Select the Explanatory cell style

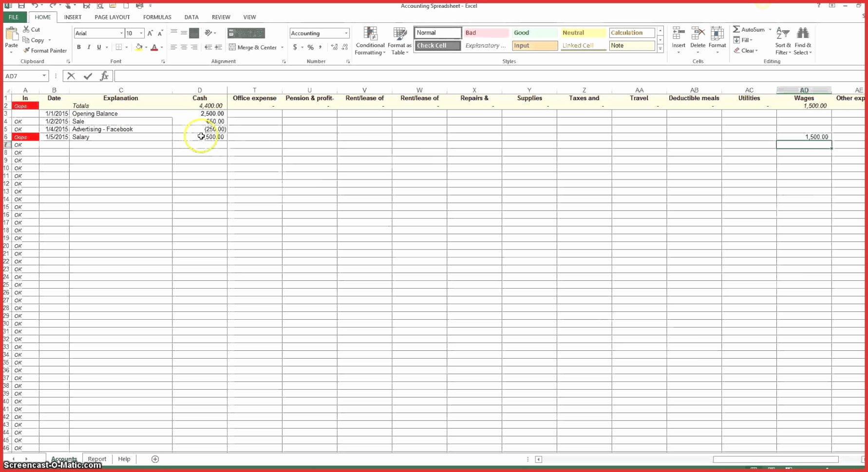tap(485, 45)
